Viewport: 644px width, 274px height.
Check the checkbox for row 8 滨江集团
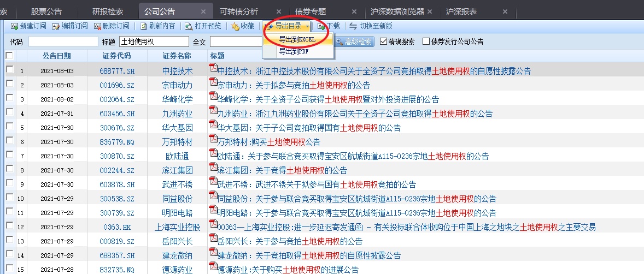[9, 169]
